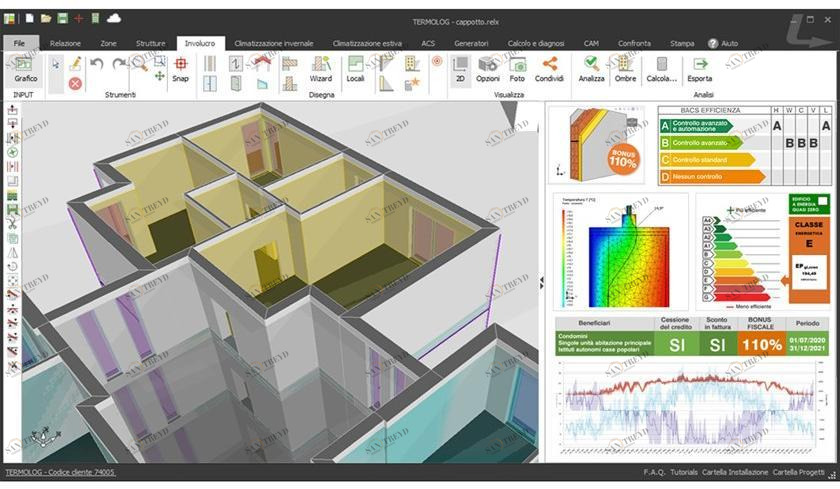Toggle the Ombre shadows option
The height and width of the screenshot is (489, 840).
click(625, 68)
